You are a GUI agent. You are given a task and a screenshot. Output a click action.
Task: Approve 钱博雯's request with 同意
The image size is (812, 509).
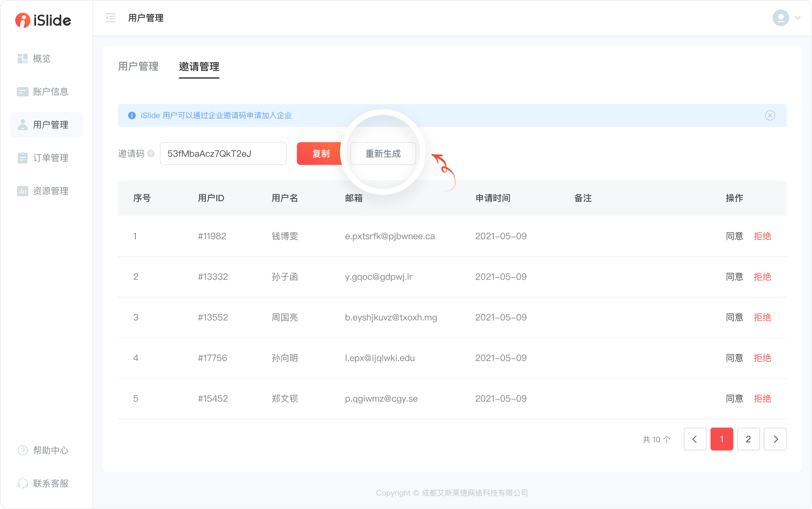point(734,236)
